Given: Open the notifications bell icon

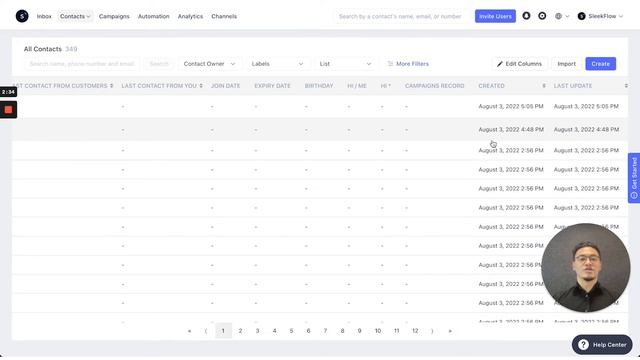Looking at the screenshot, I should pos(526,16).
